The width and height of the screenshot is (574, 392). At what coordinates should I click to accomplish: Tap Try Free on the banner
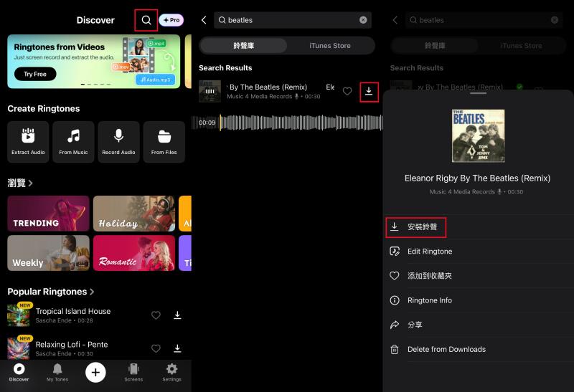pos(35,74)
